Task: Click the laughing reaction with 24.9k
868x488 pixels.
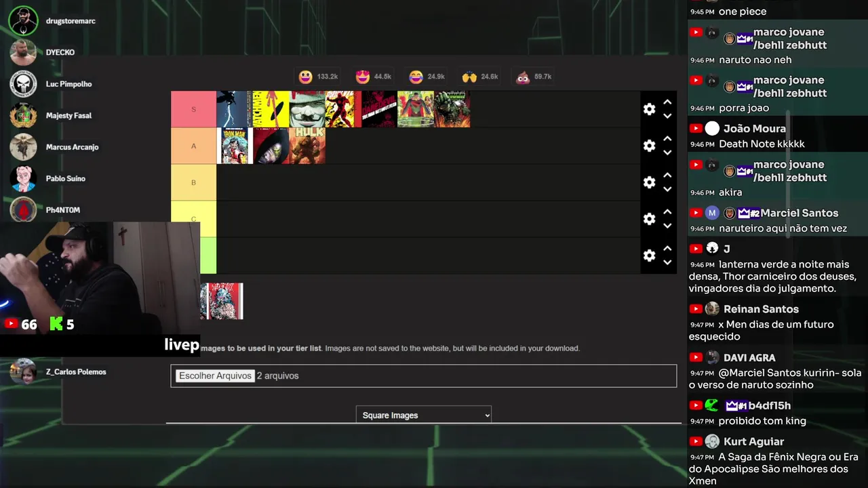Action: click(416, 77)
